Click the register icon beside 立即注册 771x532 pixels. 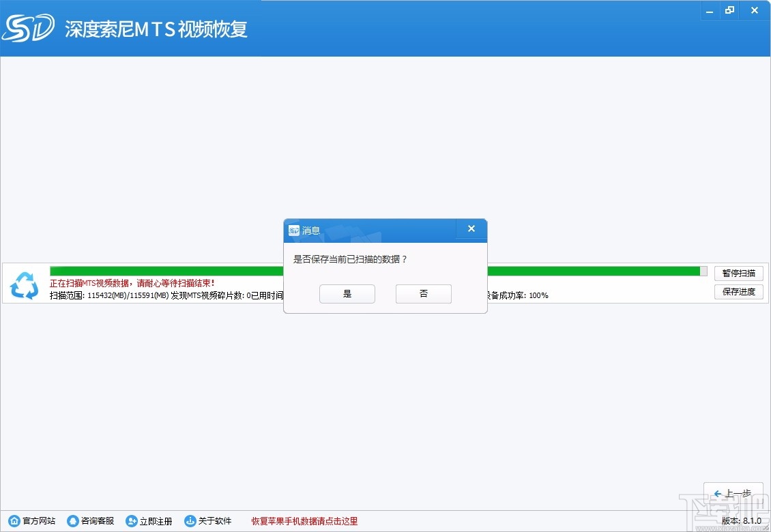pyautogui.click(x=131, y=520)
